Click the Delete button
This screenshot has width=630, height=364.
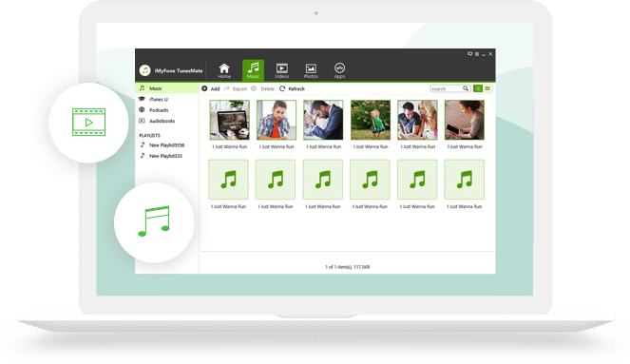pyautogui.click(x=263, y=88)
